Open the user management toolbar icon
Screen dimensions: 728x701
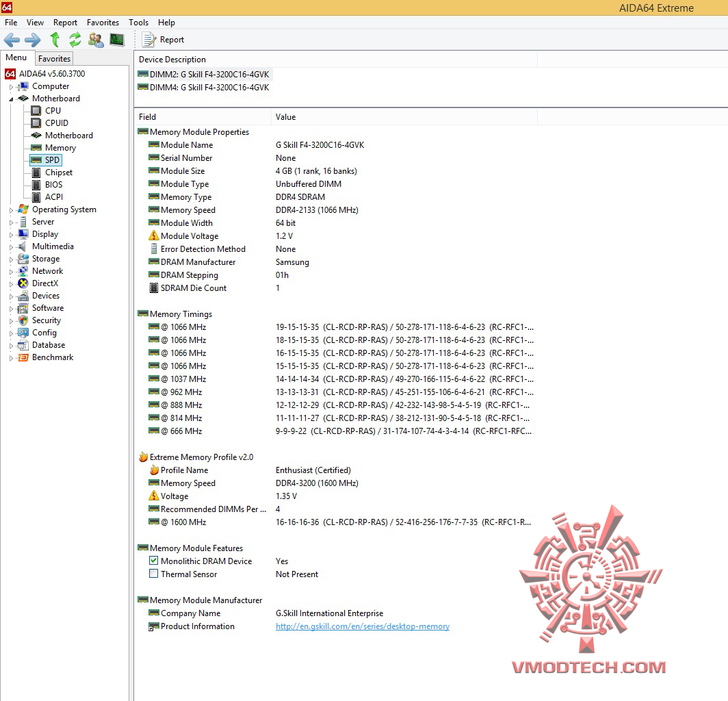coord(96,40)
